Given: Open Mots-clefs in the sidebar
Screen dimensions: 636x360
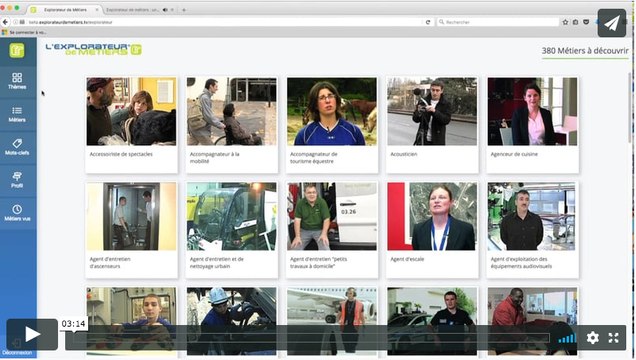Looking at the screenshot, I should (x=17, y=147).
